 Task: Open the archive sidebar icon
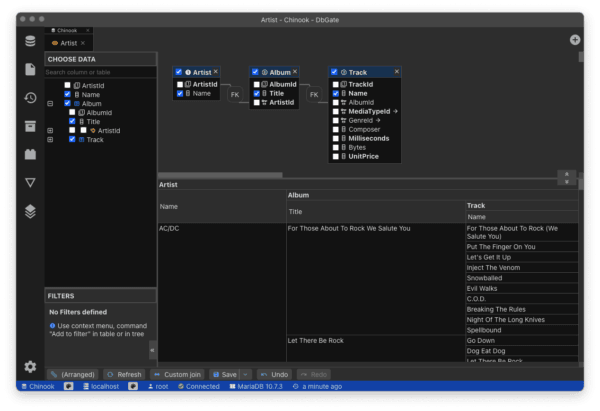point(30,126)
